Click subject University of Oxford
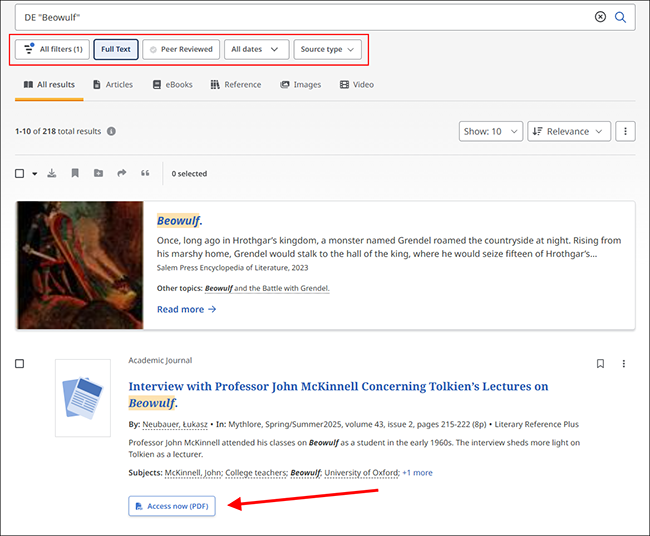The image size is (650, 536). (x=362, y=473)
